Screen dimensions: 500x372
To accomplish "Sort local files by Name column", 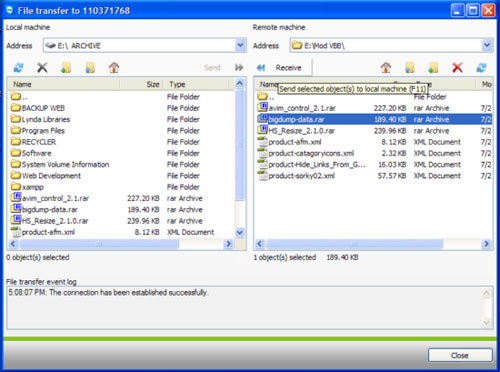I will point(64,84).
